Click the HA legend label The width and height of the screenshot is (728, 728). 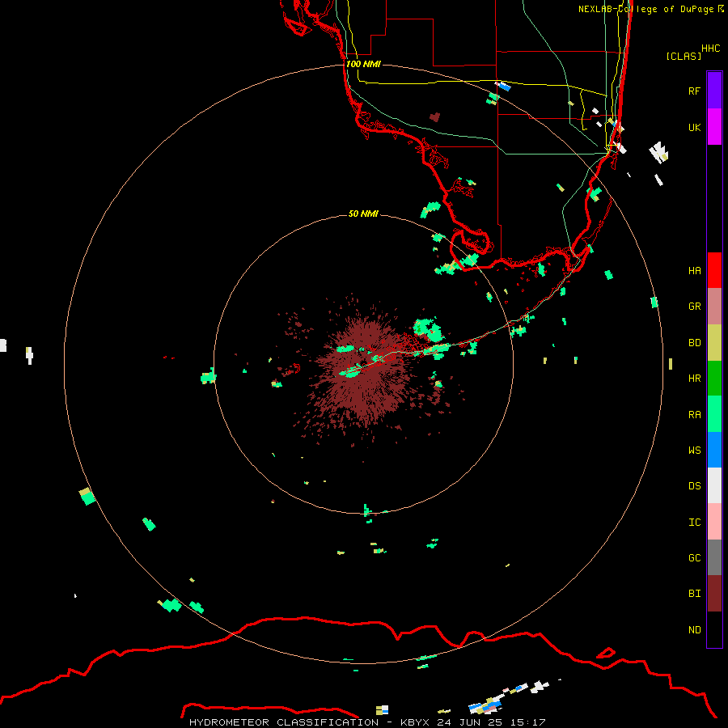(694, 271)
